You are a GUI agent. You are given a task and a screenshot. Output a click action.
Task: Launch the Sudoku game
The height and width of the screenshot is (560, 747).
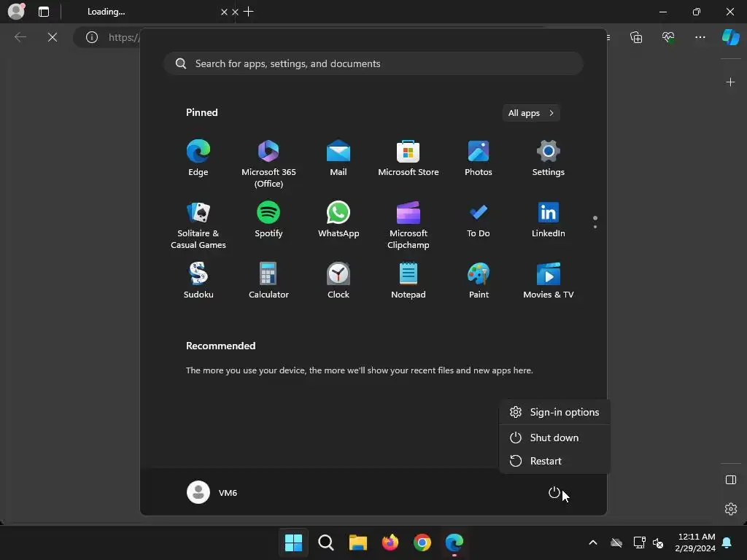198,281
